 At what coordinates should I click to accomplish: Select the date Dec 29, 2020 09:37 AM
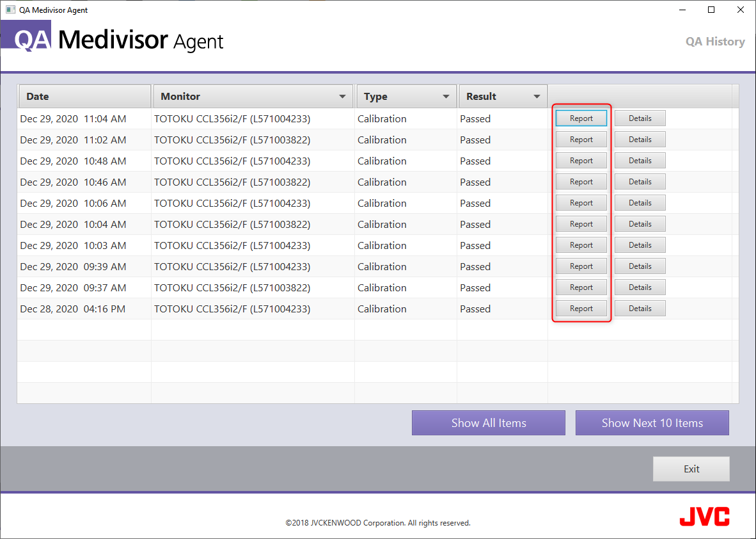74,288
